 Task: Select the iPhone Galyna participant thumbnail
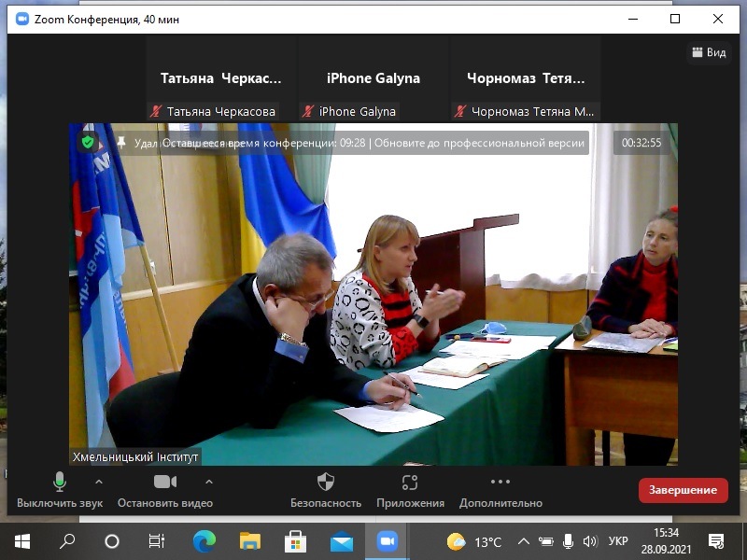click(x=373, y=79)
